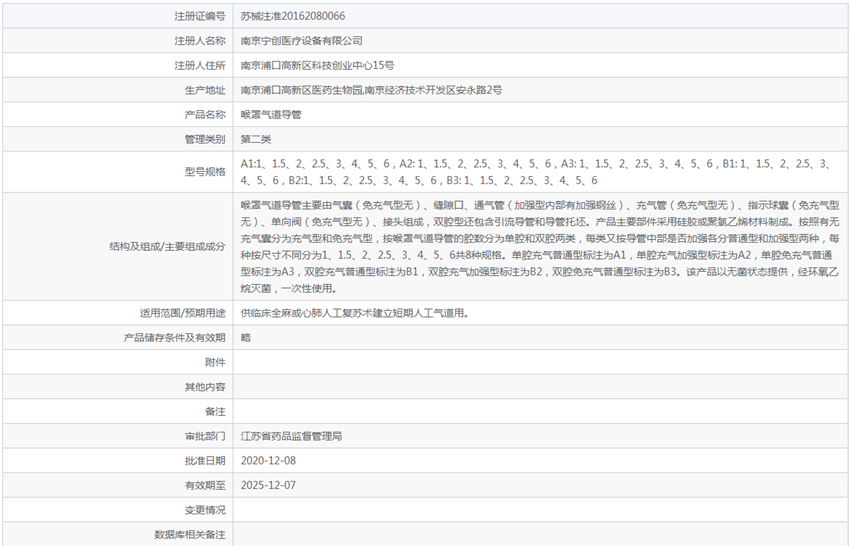Viewport: 850px width, 546px height.
Task: Click the registration number 苏械注准20162080066
Action: pyautogui.click(x=293, y=16)
